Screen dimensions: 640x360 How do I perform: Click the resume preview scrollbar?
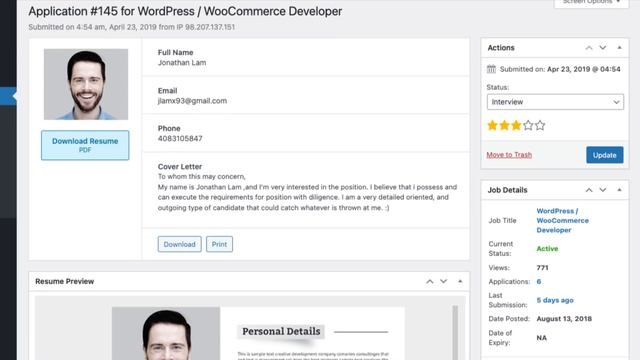[x=455, y=333]
